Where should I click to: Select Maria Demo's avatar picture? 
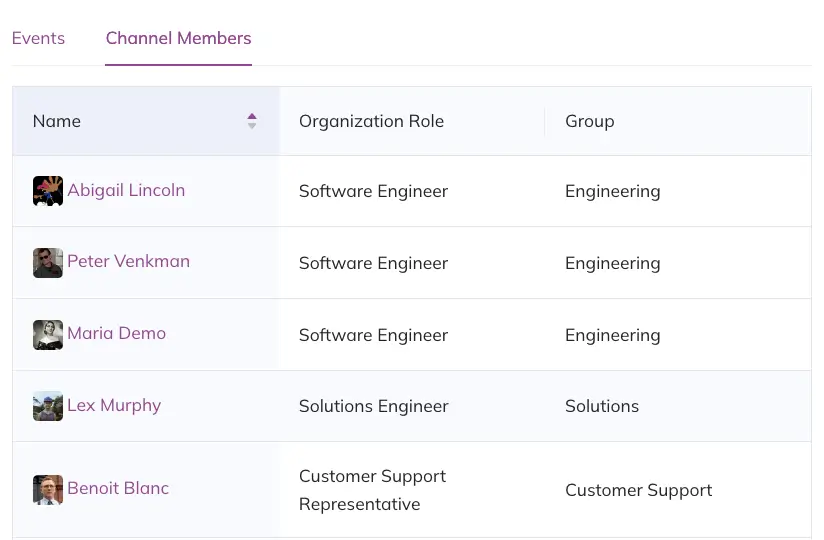coord(48,335)
